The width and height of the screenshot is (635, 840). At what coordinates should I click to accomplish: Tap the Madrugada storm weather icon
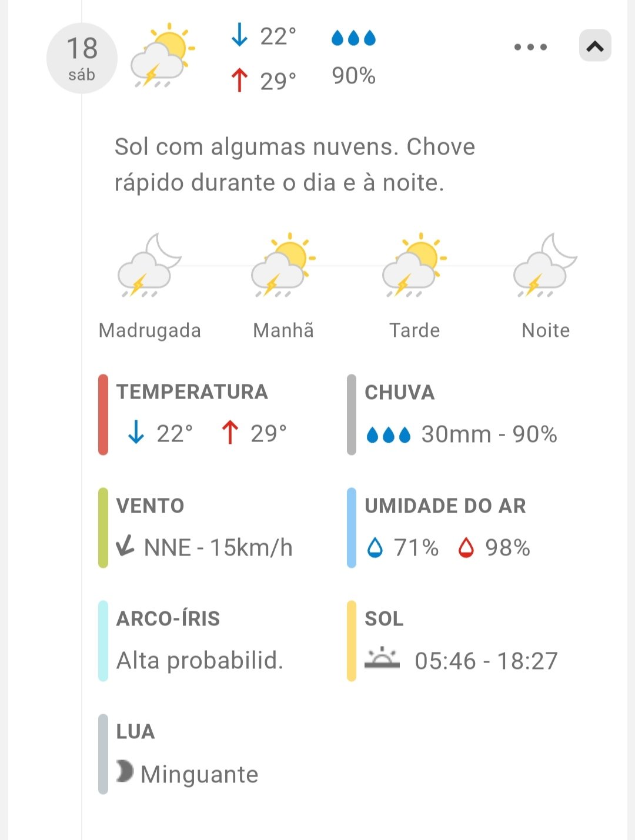coord(149,266)
